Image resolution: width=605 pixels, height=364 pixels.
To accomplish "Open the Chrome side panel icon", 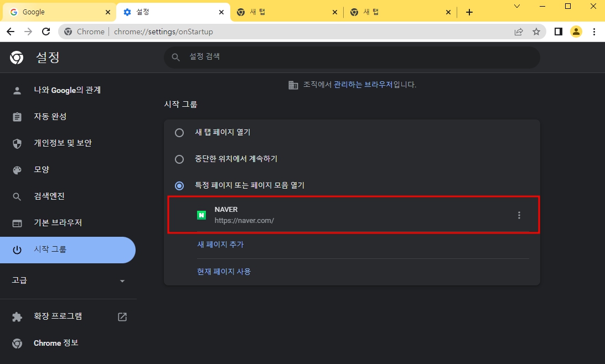I will pos(559,32).
